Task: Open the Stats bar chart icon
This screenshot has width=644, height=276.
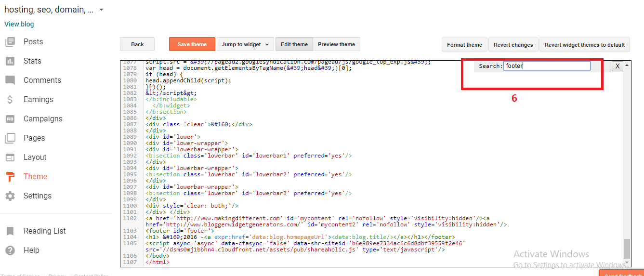Action: [10, 61]
